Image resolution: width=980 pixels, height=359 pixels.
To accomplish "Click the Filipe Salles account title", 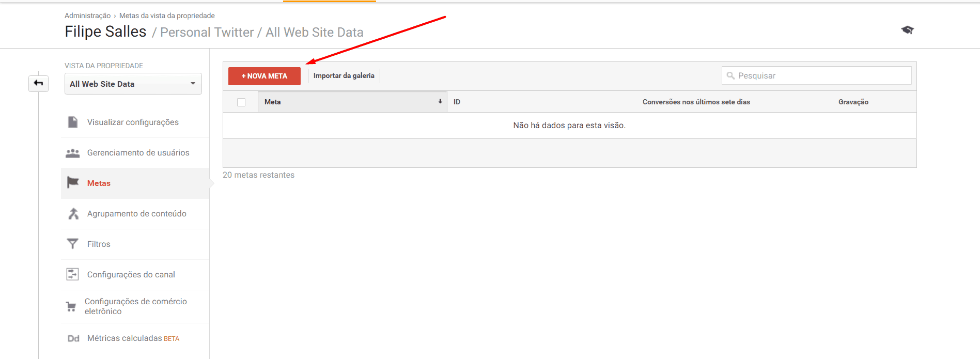I will [106, 32].
